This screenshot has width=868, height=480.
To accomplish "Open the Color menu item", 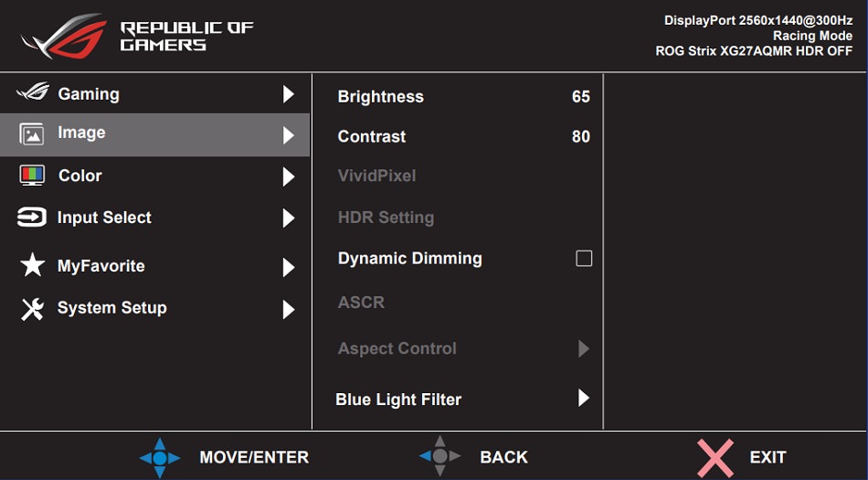I will click(x=80, y=176).
